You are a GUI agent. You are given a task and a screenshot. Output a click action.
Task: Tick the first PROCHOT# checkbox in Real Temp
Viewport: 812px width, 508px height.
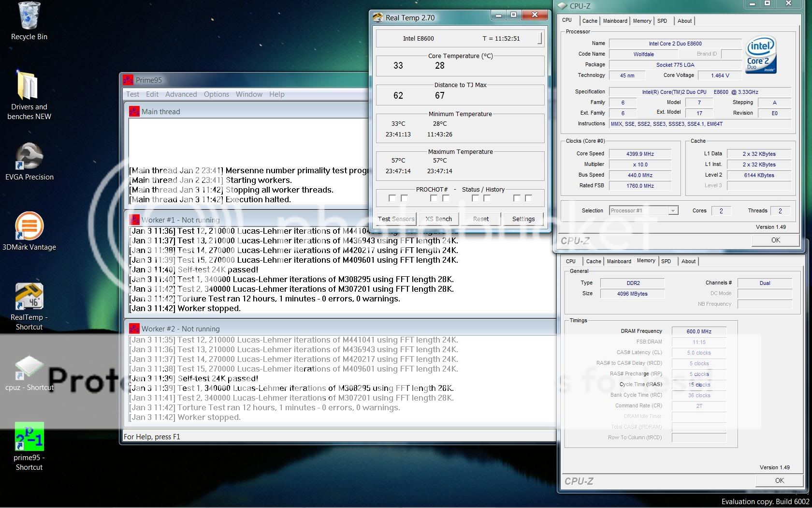pos(392,198)
